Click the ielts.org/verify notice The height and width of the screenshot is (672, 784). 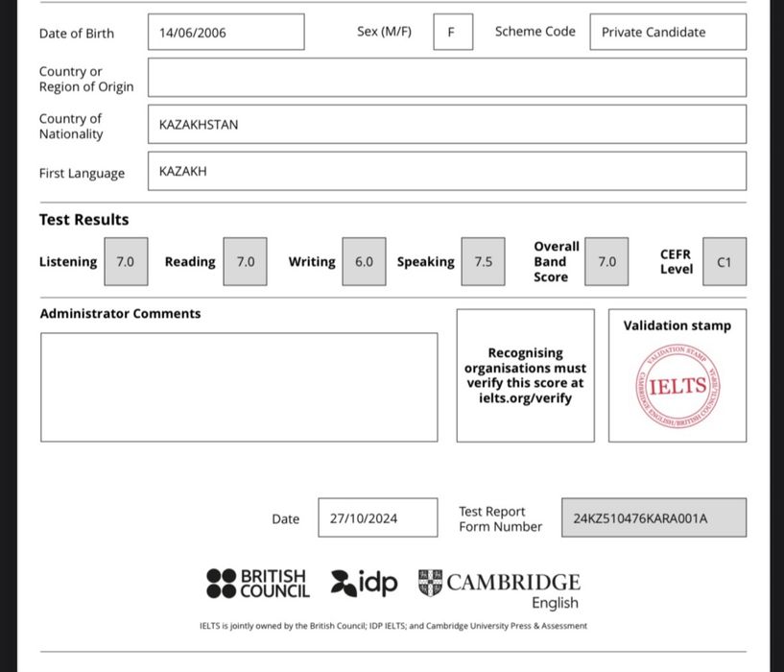(x=525, y=375)
